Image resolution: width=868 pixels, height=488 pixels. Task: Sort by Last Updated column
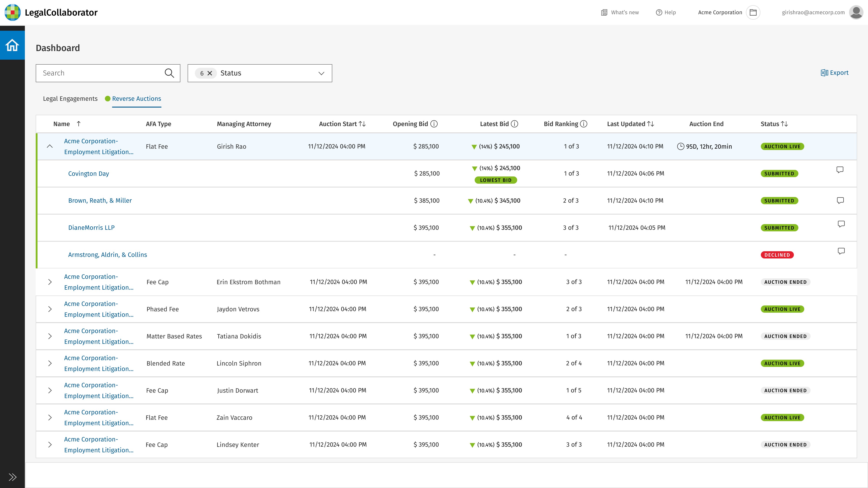tap(651, 124)
